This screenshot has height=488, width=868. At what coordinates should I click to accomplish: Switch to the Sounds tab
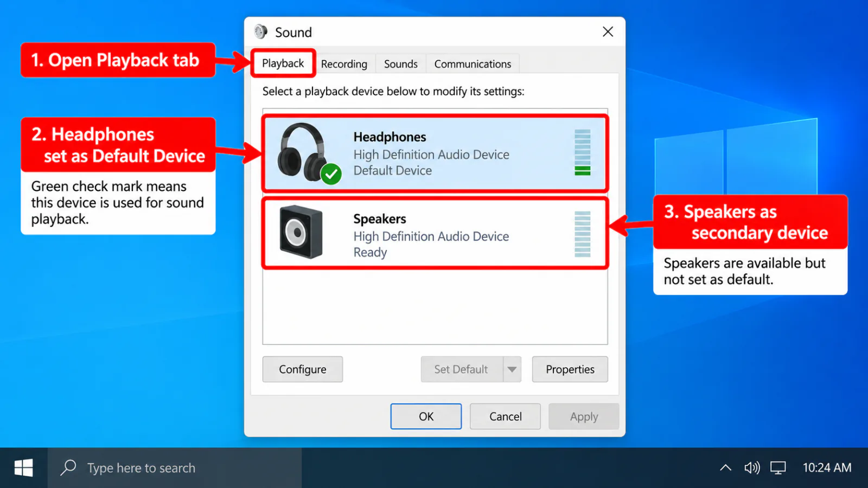(x=401, y=64)
